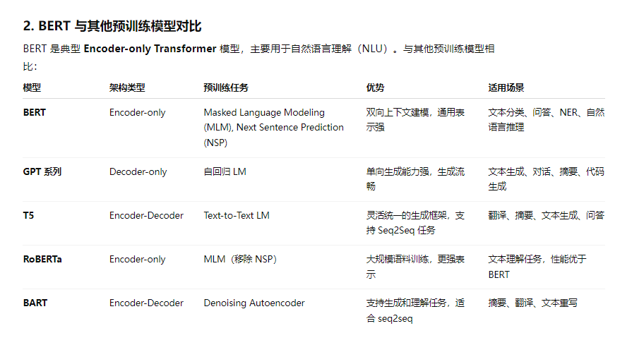Click the "Text-to-Text LM" cell
This screenshot has height=345, width=644.
pyautogui.click(x=237, y=215)
